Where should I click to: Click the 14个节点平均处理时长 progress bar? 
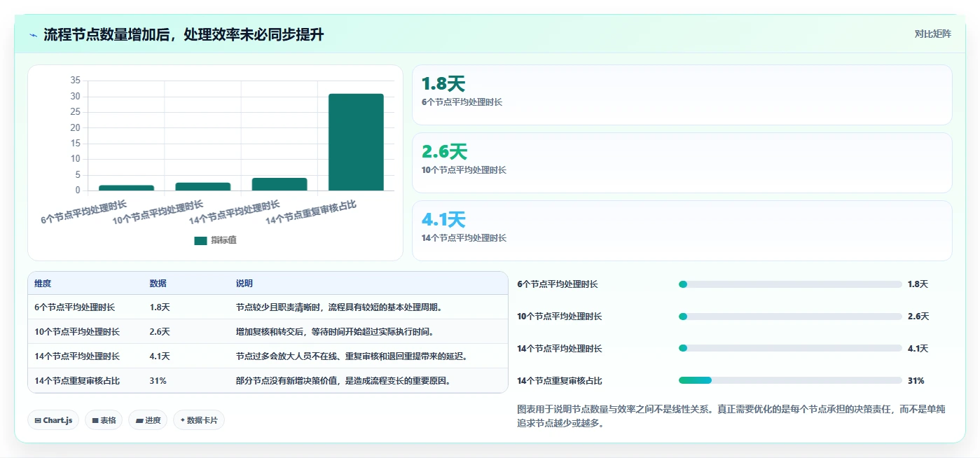(x=790, y=348)
